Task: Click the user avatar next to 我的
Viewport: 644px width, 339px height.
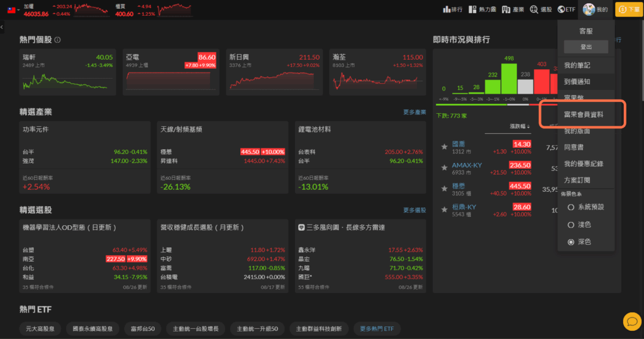Action: coord(589,9)
